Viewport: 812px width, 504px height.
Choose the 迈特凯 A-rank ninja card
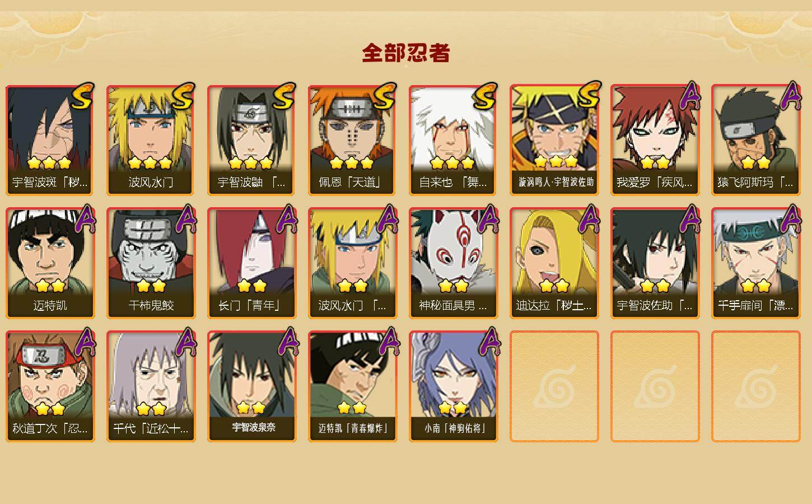50,263
